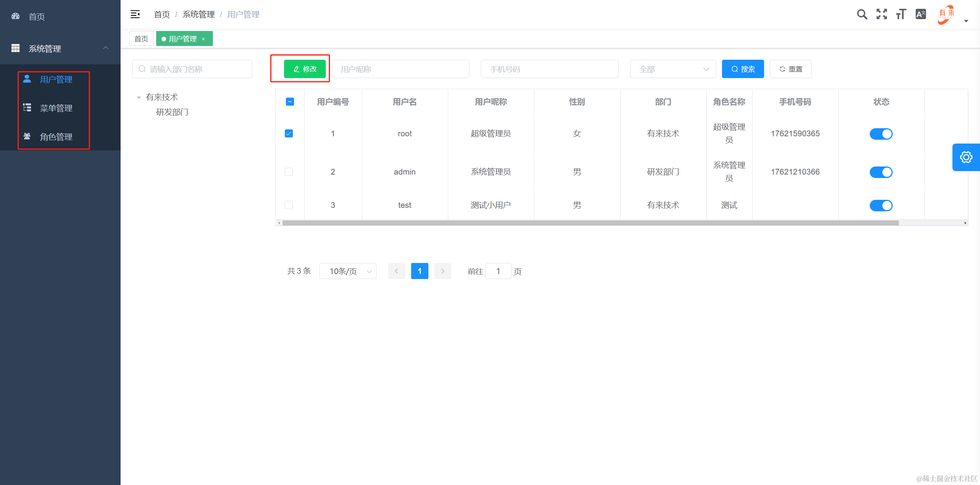Disable the test user status switch
This screenshot has height=485, width=980.
[x=881, y=206]
